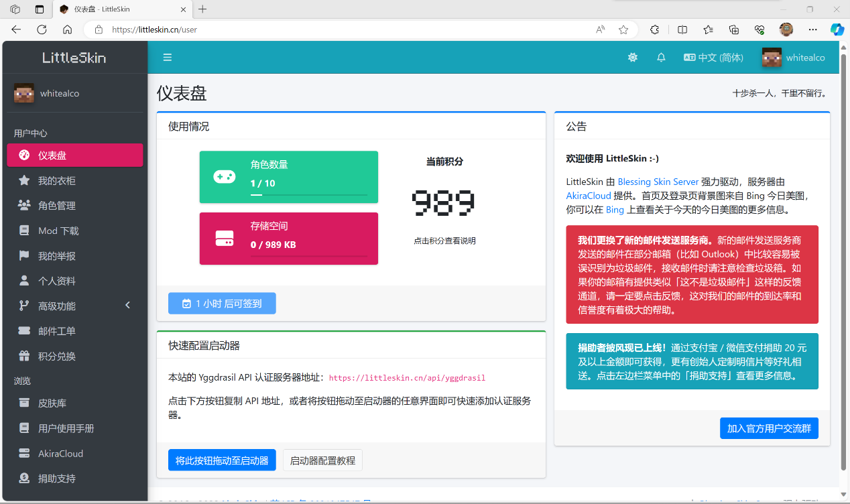Open 皮肤库 menu item
The height and width of the screenshot is (504, 850).
75,403
